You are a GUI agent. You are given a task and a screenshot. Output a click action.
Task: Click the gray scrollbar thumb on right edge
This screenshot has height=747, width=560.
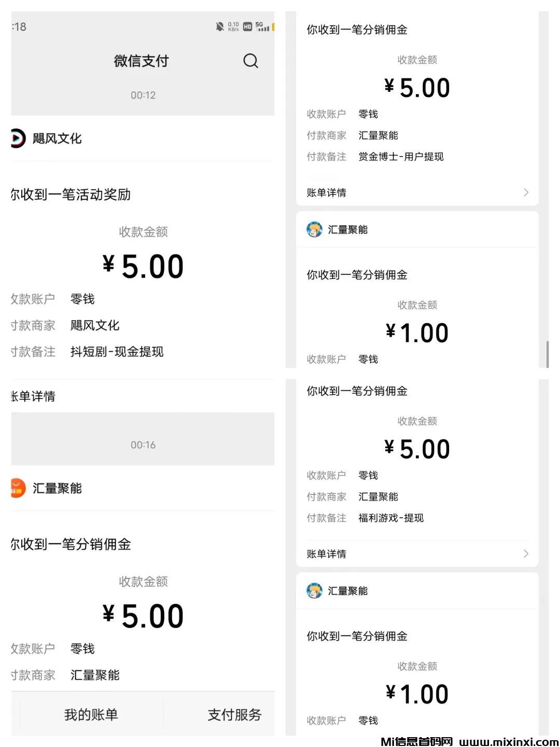[548, 354]
